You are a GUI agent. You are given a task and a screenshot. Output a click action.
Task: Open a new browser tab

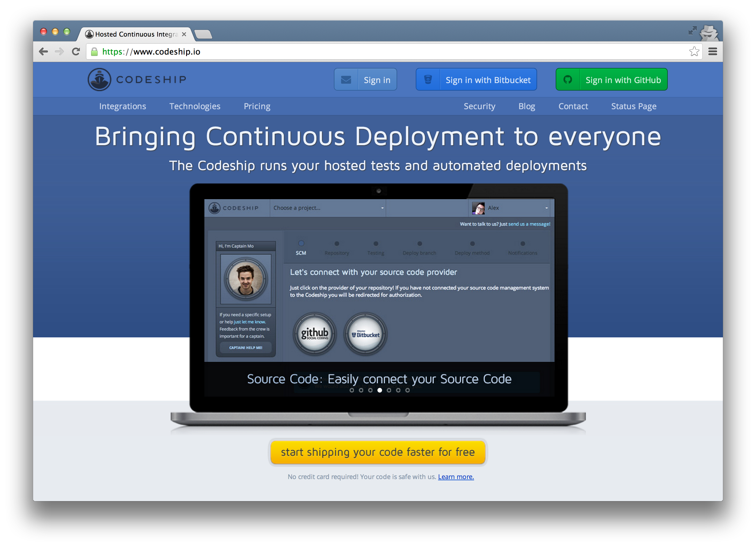pos(203,34)
